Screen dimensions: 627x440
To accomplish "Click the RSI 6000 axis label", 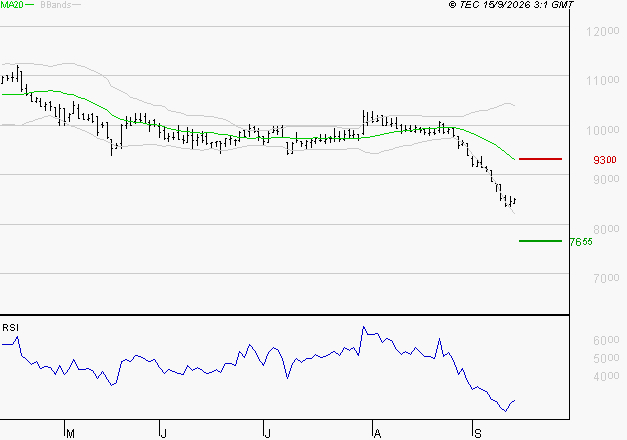I will click(606, 340).
